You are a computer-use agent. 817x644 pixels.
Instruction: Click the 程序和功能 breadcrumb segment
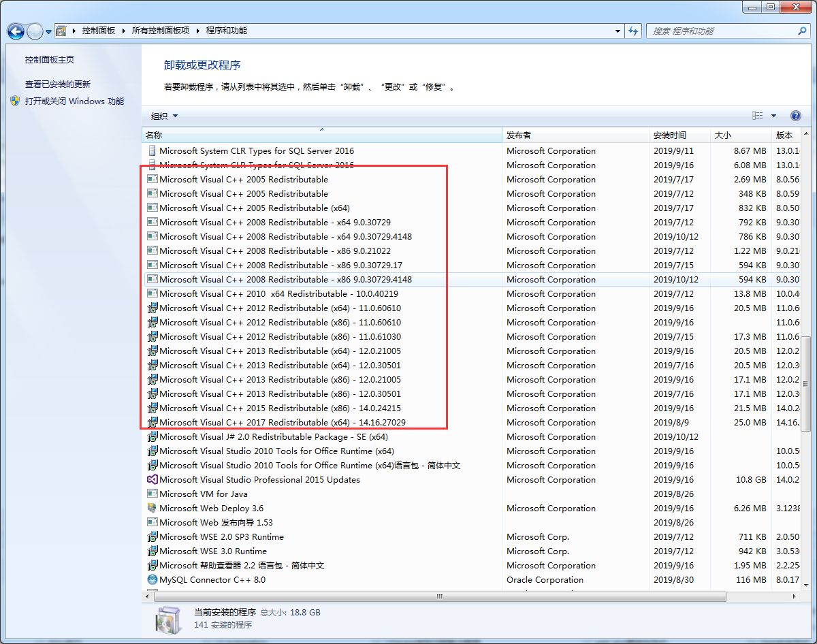(x=227, y=31)
